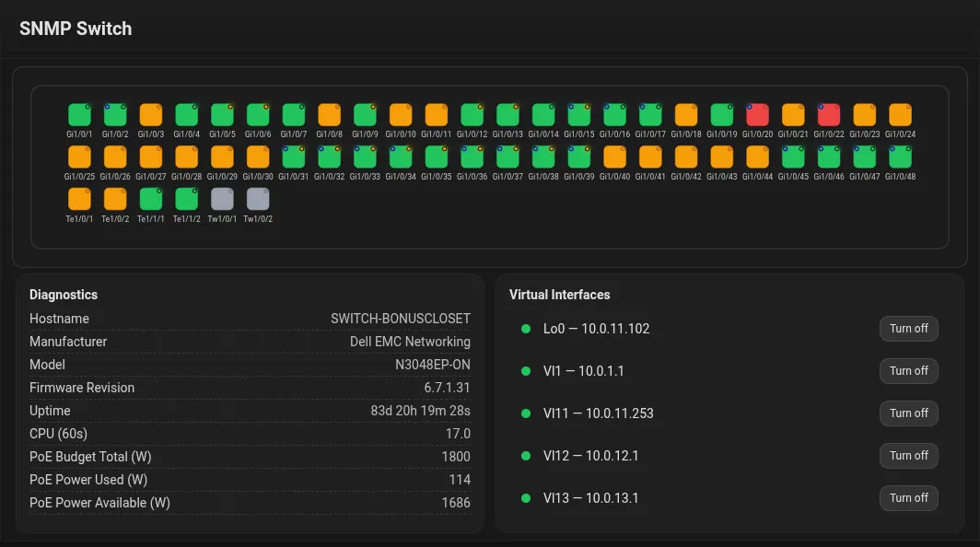The image size is (980, 547).
Task: Select port Gi1/0/44
Action: (x=757, y=157)
